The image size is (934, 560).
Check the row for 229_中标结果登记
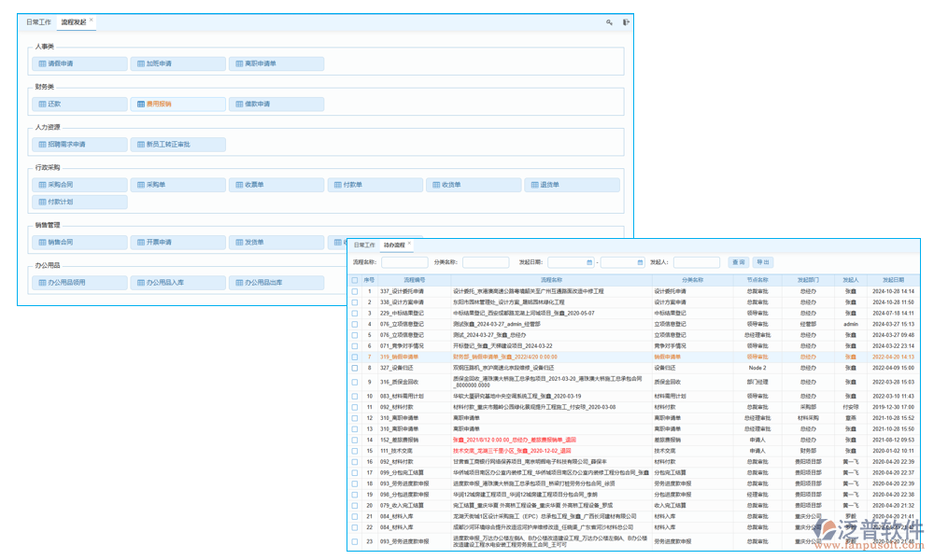tap(355, 314)
